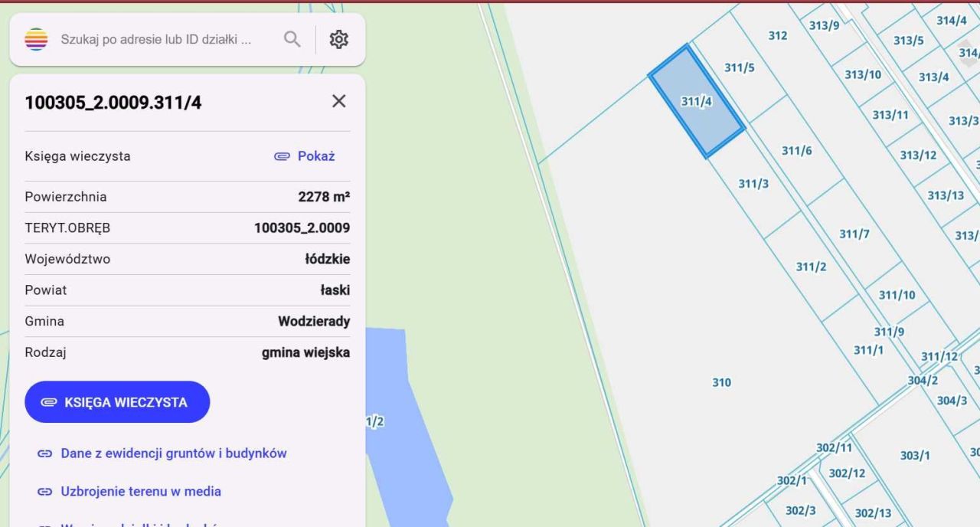
Task: Select parcel 302/3 on the map
Action: click(800, 510)
